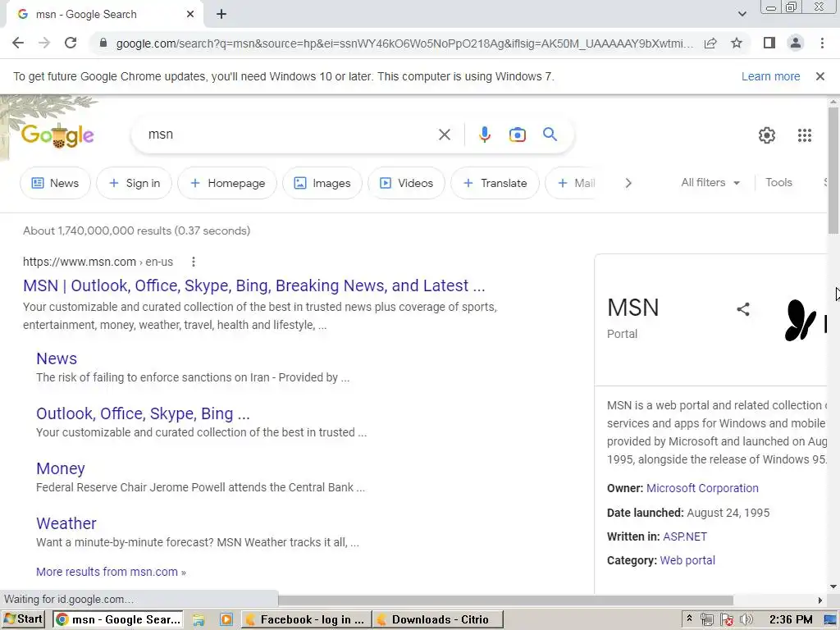This screenshot has width=840, height=630.
Task: Open media player taskbar icon
Action: click(x=226, y=620)
